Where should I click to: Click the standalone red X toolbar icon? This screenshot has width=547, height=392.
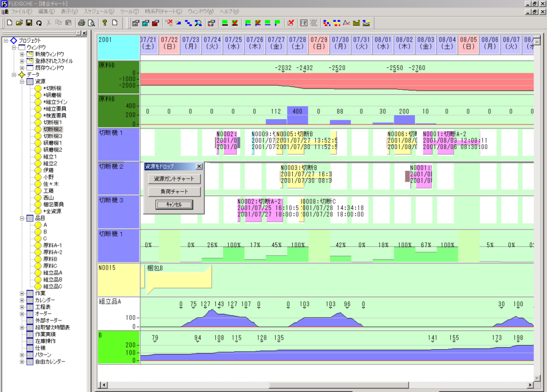pyautogui.click(x=291, y=23)
